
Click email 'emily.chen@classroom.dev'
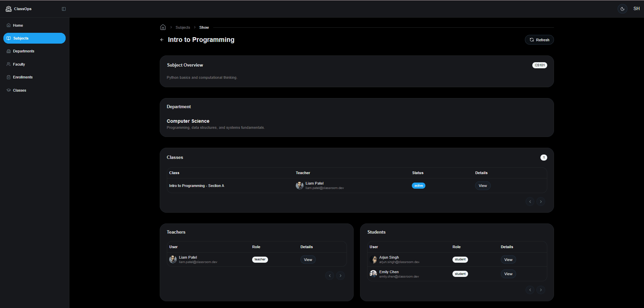pos(399,277)
